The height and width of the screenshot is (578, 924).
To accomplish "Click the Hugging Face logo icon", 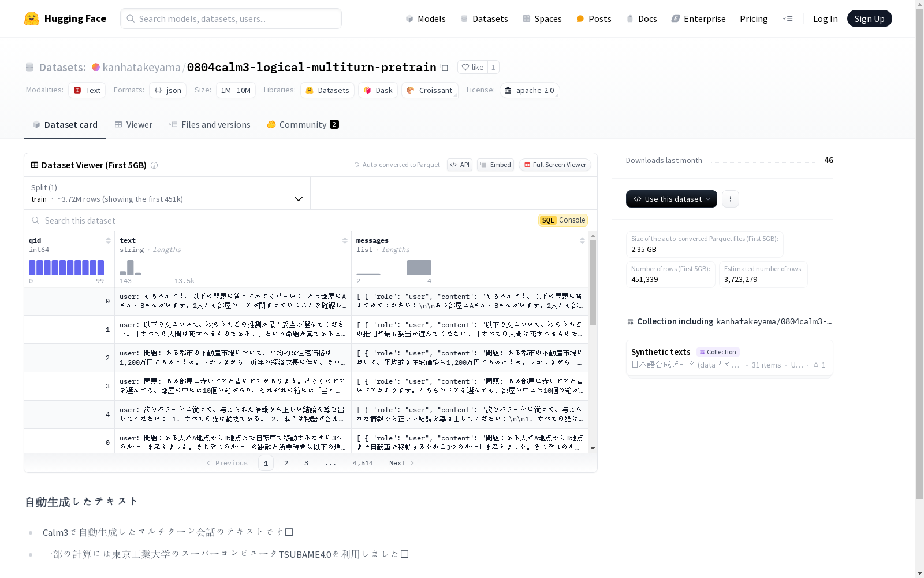I will (x=32, y=18).
